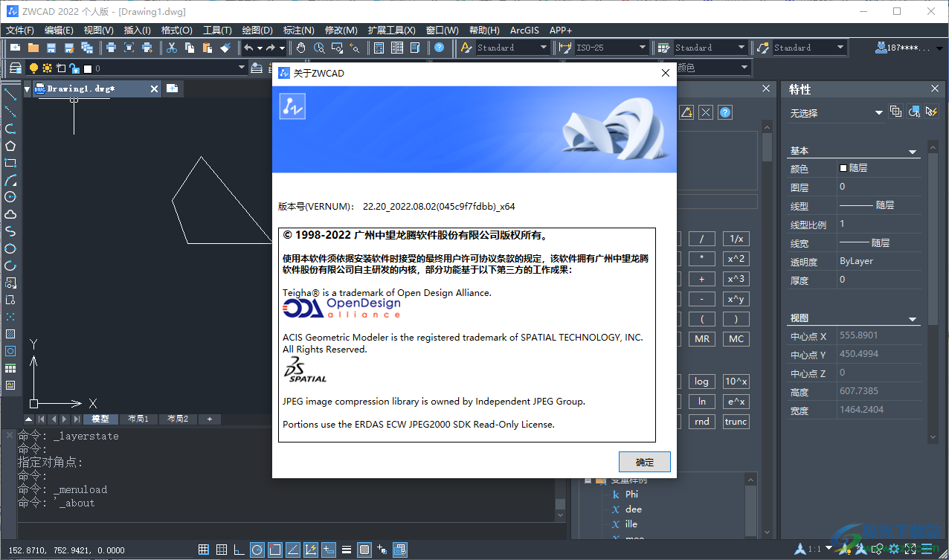Switch to the 模型 model tab
Viewport: 949px width, 560px height.
tap(100, 419)
